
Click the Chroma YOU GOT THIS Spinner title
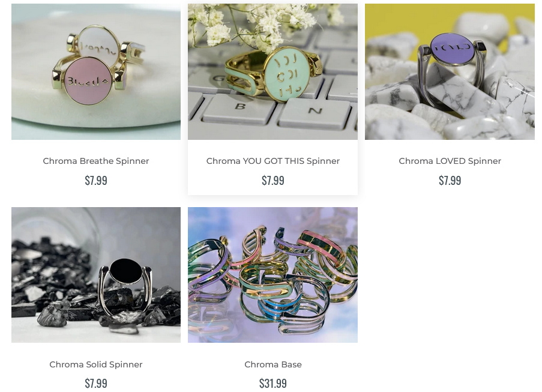[273, 161]
